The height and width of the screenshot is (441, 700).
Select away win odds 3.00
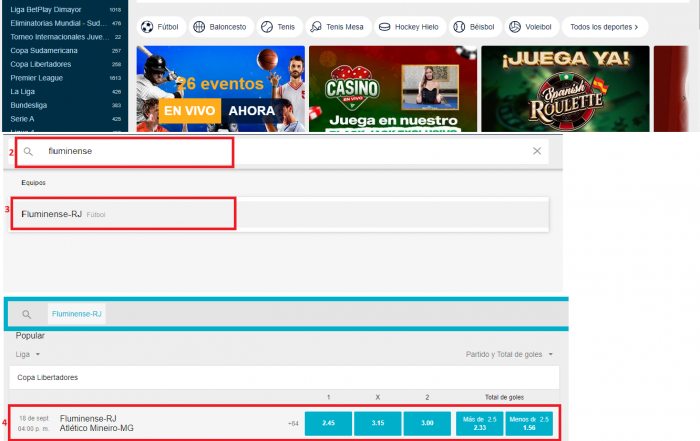tap(427, 423)
